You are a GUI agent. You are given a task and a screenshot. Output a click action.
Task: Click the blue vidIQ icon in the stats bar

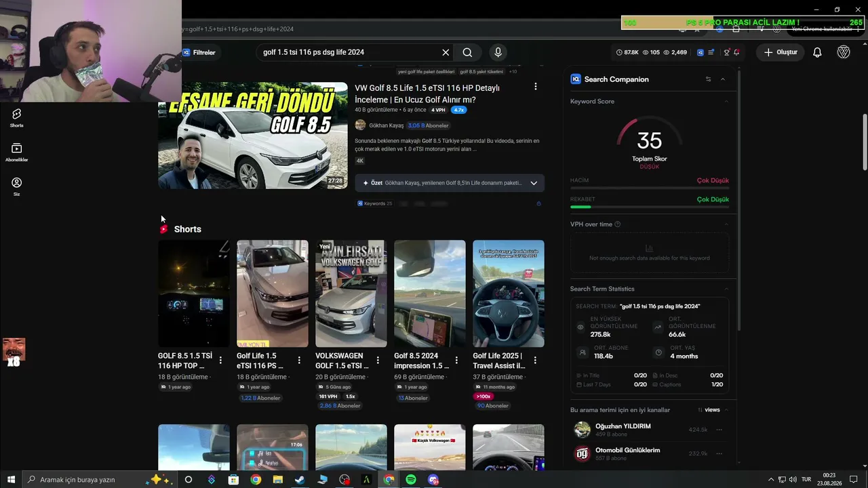(701, 52)
